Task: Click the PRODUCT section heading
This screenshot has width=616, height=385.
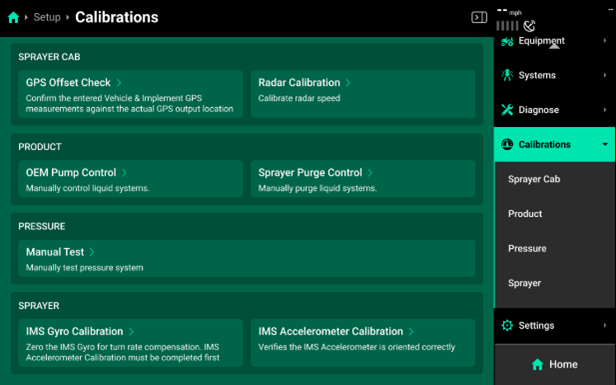Action: click(x=40, y=147)
